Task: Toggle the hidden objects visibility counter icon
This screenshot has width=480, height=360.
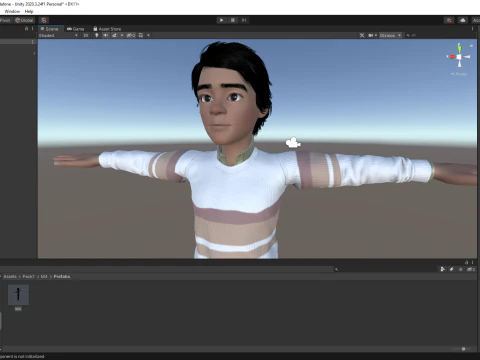Action: click(x=131, y=35)
